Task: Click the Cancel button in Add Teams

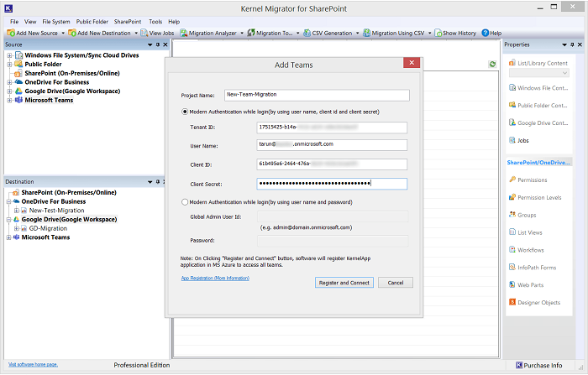Action: coord(396,283)
